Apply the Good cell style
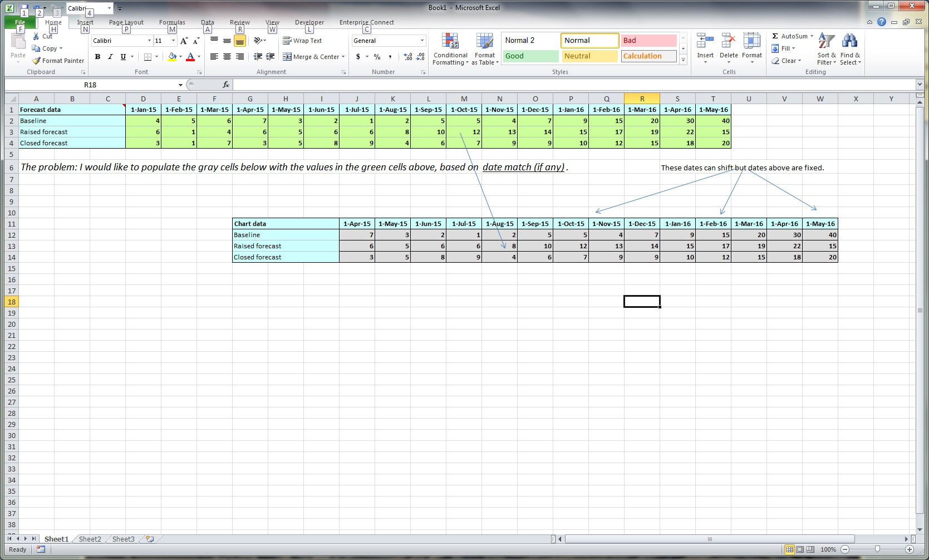 (x=531, y=56)
